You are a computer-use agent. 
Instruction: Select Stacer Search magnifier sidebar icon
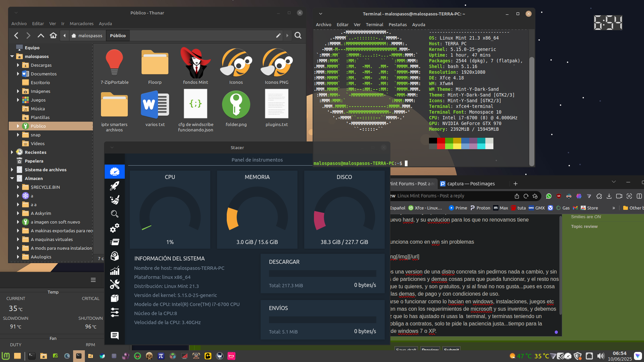115,214
